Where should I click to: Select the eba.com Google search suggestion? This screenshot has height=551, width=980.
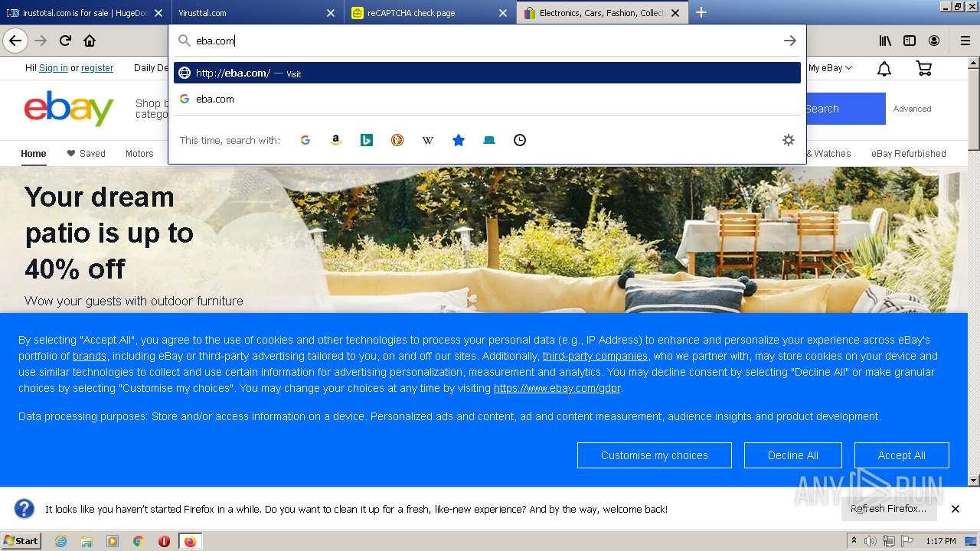[x=487, y=99]
